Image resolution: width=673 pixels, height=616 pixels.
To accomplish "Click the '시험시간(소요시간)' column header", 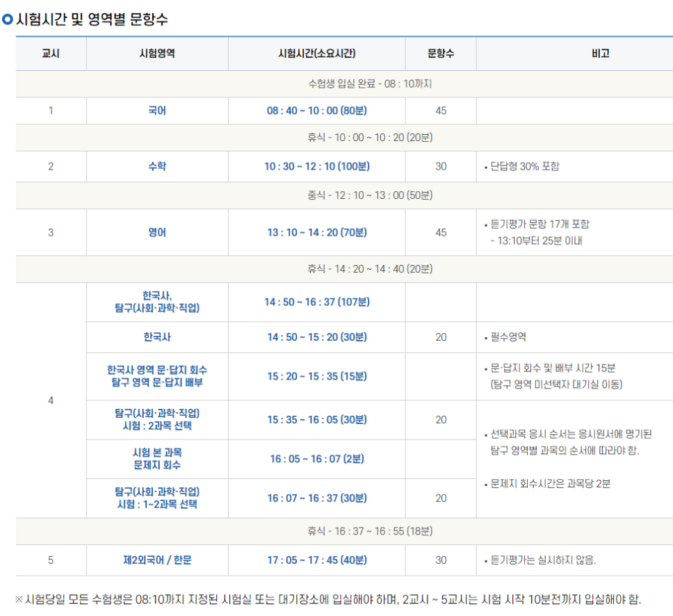I will tap(317, 54).
